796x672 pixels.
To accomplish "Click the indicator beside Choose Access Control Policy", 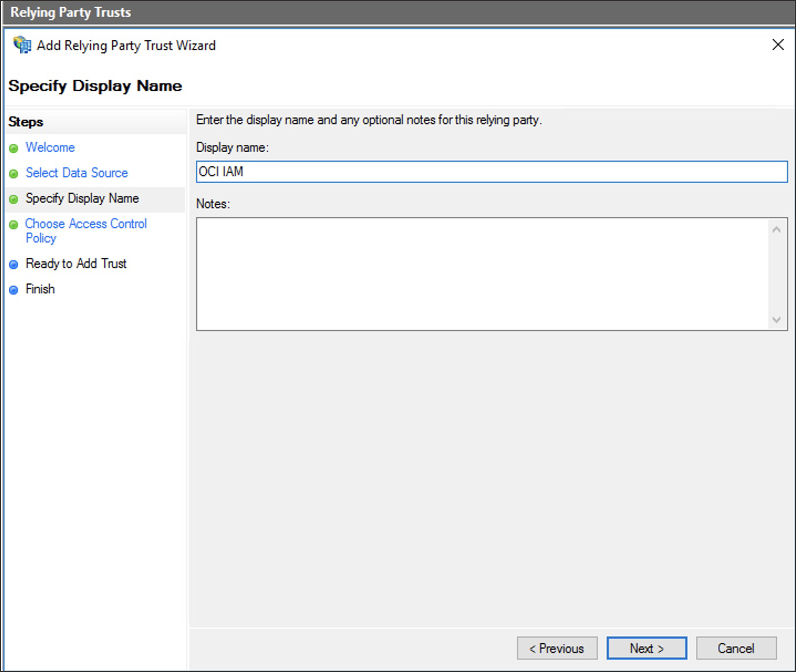I will coord(13,224).
